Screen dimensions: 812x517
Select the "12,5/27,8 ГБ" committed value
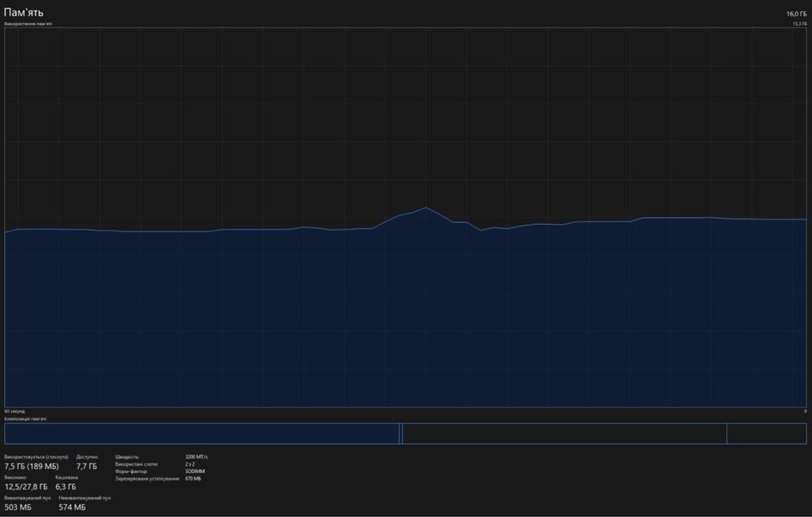coord(26,487)
